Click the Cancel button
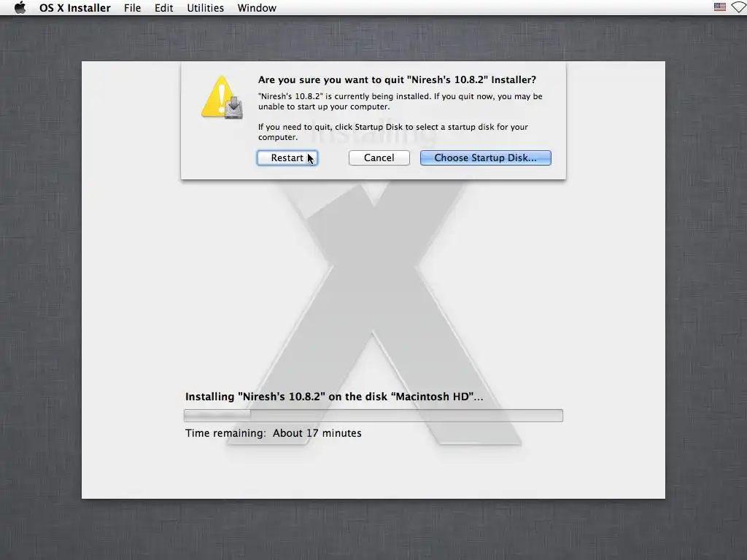The width and height of the screenshot is (747, 560). tap(379, 157)
